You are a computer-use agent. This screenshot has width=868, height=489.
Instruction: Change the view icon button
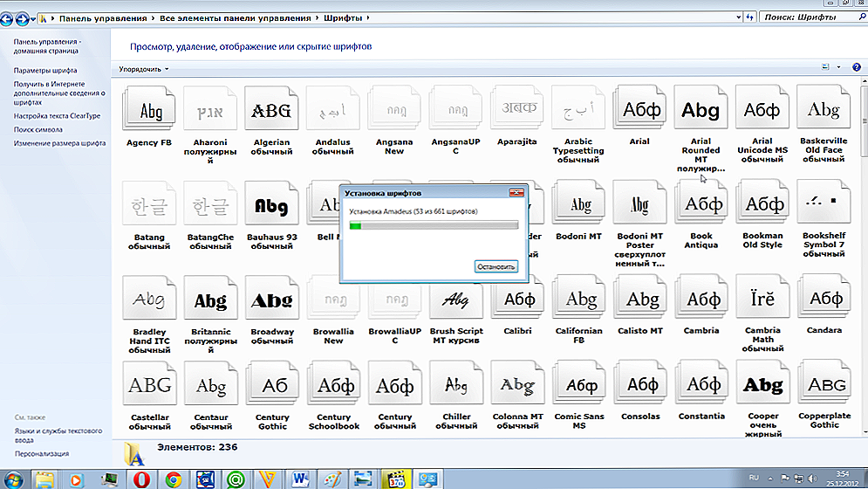[x=825, y=67]
